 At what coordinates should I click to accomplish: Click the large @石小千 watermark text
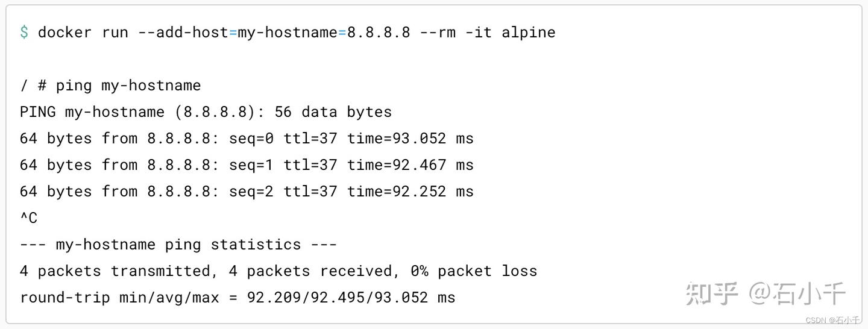tap(797, 293)
